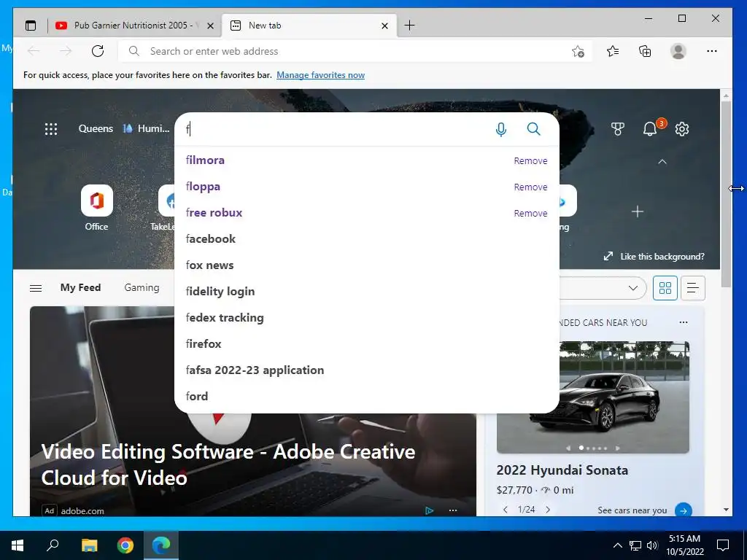Show previous car with left chevron
The height and width of the screenshot is (560, 747).
point(506,510)
